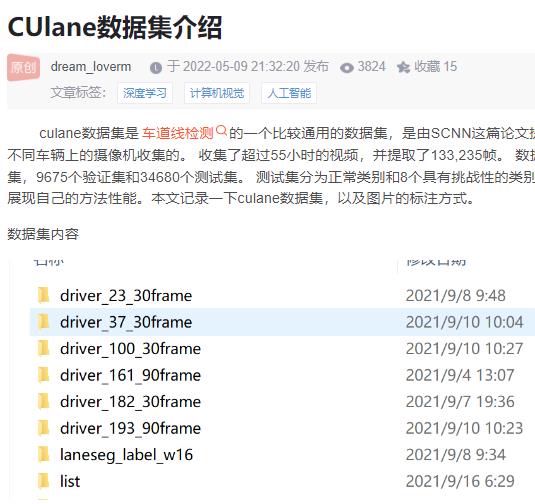This screenshot has width=535, height=504.
Task: Click view count 3824
Action: point(372,67)
